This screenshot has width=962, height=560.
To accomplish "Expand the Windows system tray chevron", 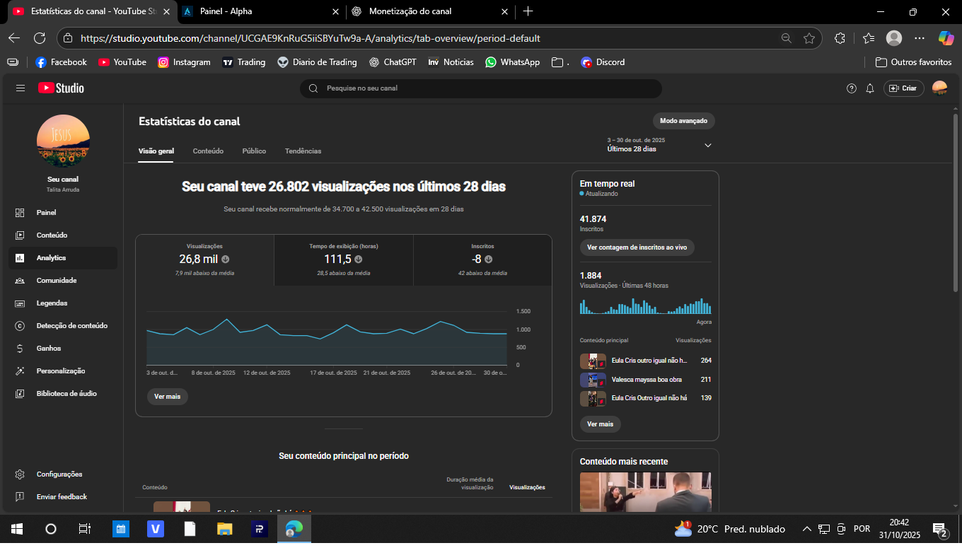I will (806, 529).
